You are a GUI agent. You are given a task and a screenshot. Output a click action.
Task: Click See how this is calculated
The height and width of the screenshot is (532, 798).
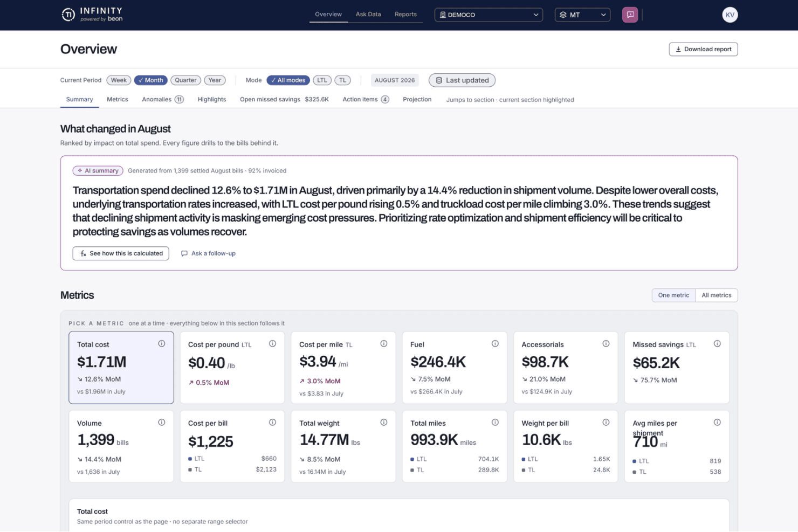(121, 253)
